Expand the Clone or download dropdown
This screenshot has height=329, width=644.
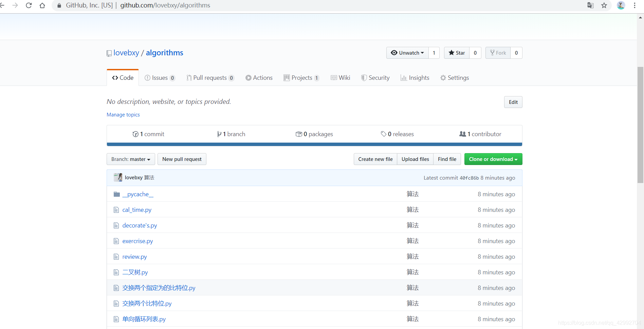tap(493, 159)
